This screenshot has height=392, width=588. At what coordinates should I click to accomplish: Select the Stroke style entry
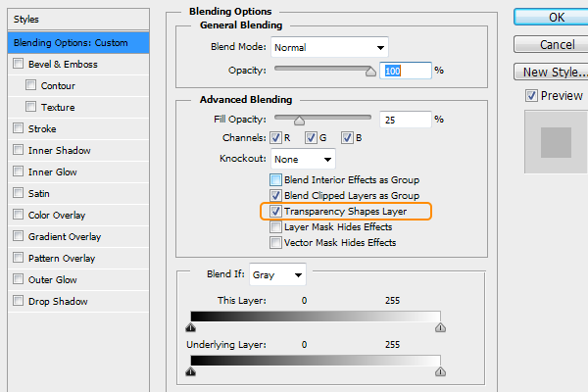tap(43, 129)
